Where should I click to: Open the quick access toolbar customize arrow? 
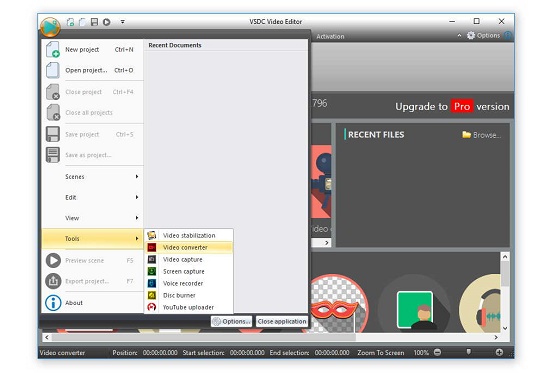123,22
